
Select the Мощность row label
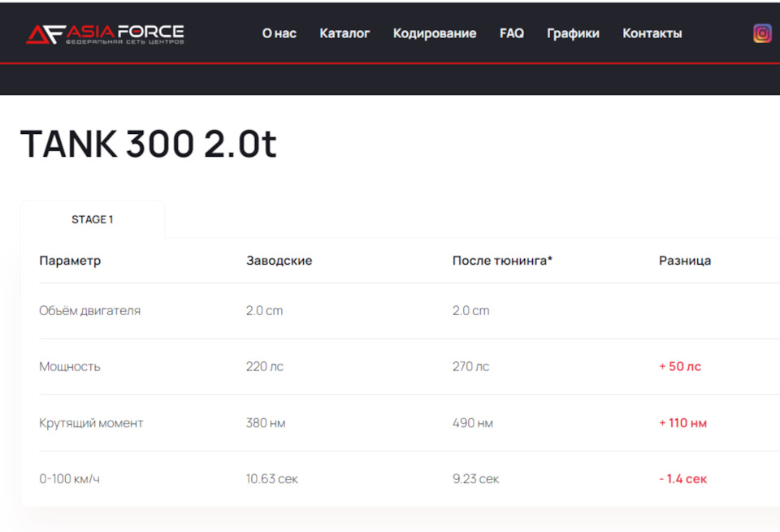coord(70,366)
